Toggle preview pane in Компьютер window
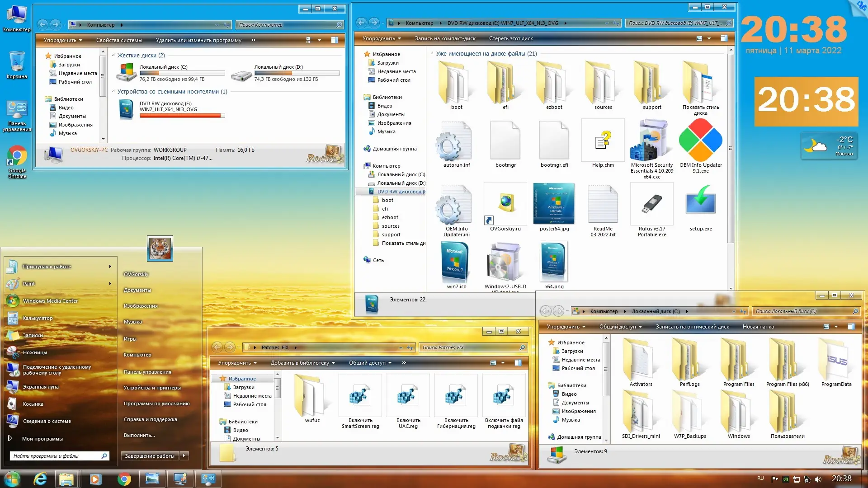The image size is (868, 488). (335, 40)
